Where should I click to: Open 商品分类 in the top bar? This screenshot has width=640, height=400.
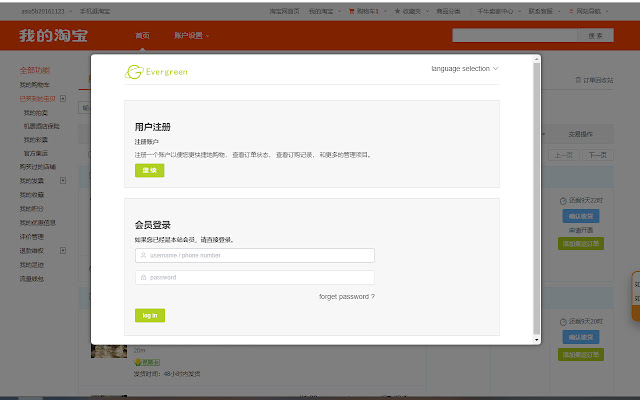pyautogui.click(x=448, y=11)
